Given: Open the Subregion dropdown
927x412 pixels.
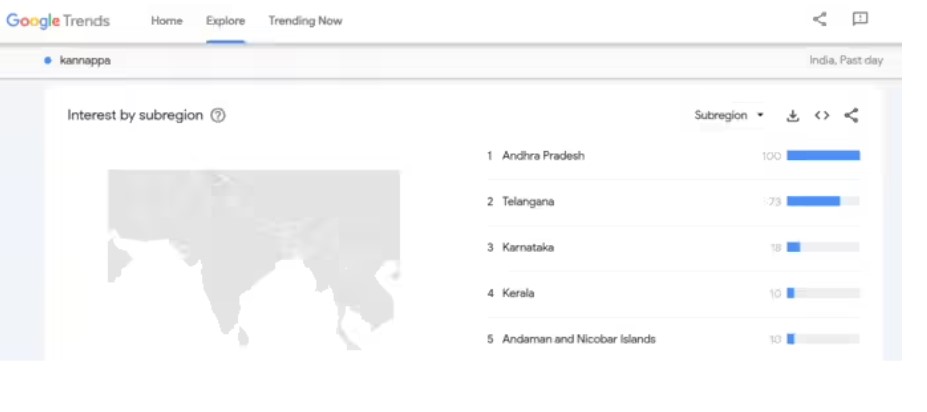Looking at the screenshot, I should coord(729,116).
